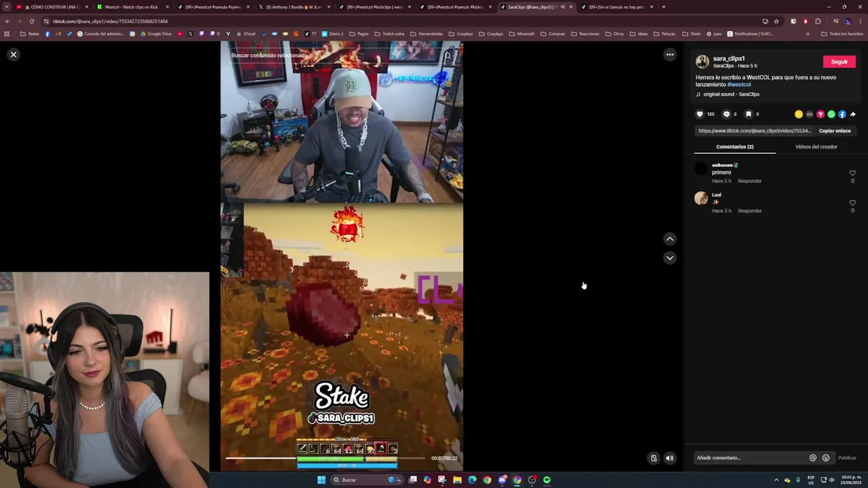Viewport: 868px width, 488px height.
Task: Go back in browser
Action: pyautogui.click(x=7, y=21)
